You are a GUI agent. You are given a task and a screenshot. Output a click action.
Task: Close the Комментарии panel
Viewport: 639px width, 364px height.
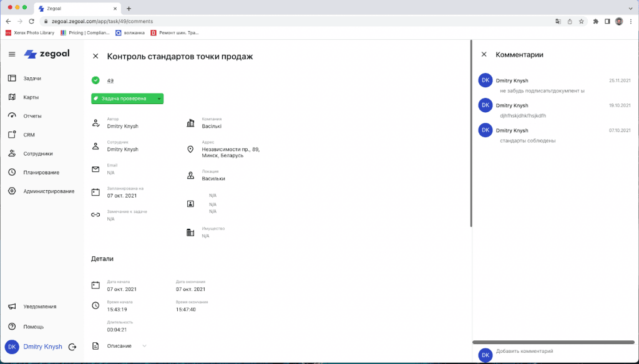point(484,54)
